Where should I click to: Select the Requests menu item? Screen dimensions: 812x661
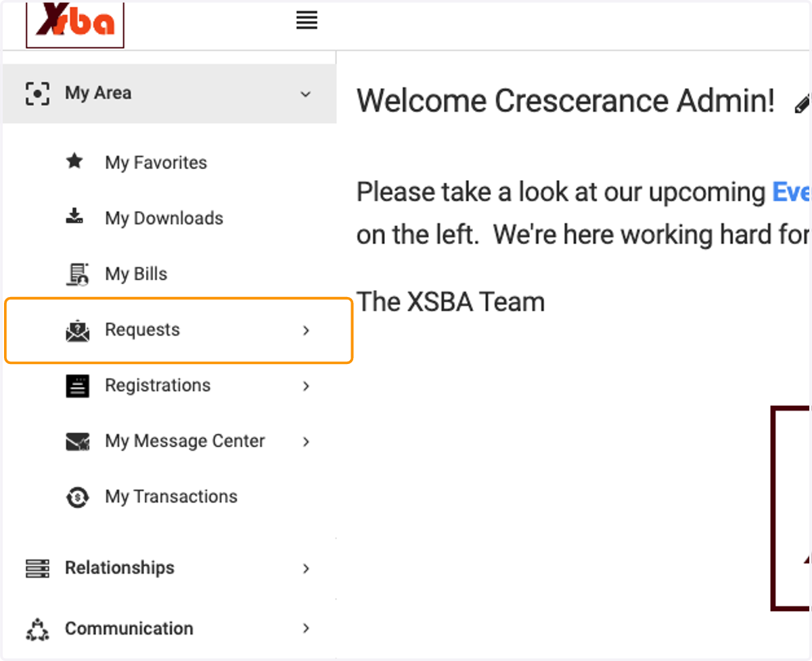[179, 330]
